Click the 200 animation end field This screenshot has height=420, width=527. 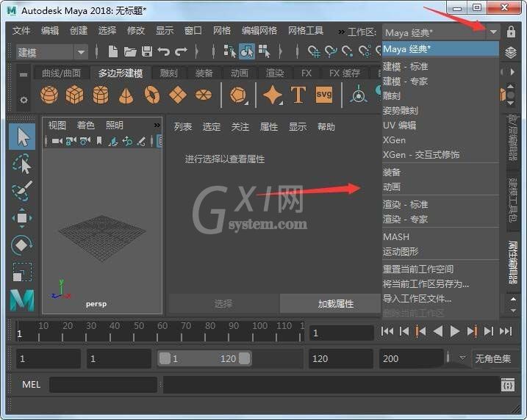pos(412,358)
